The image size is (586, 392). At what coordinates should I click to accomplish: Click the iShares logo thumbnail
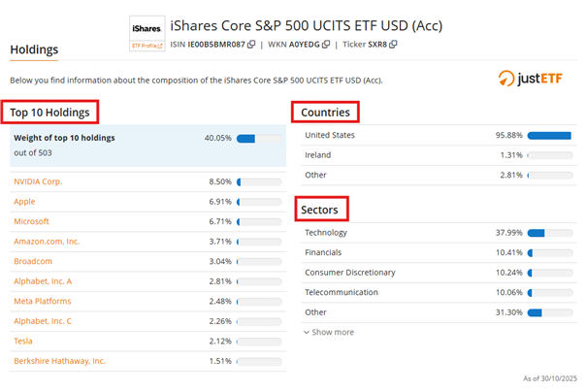click(146, 28)
